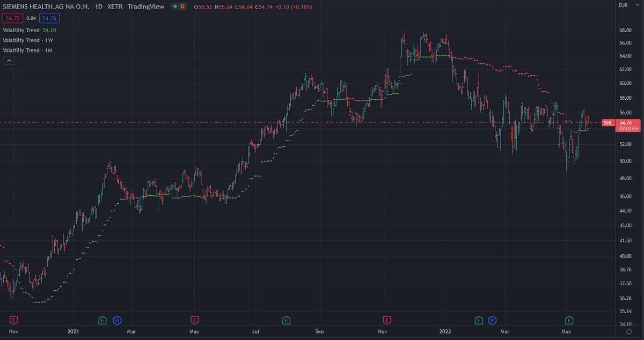
Task: Click the blue dividend marker before Mar 2022
Action: tap(493, 320)
